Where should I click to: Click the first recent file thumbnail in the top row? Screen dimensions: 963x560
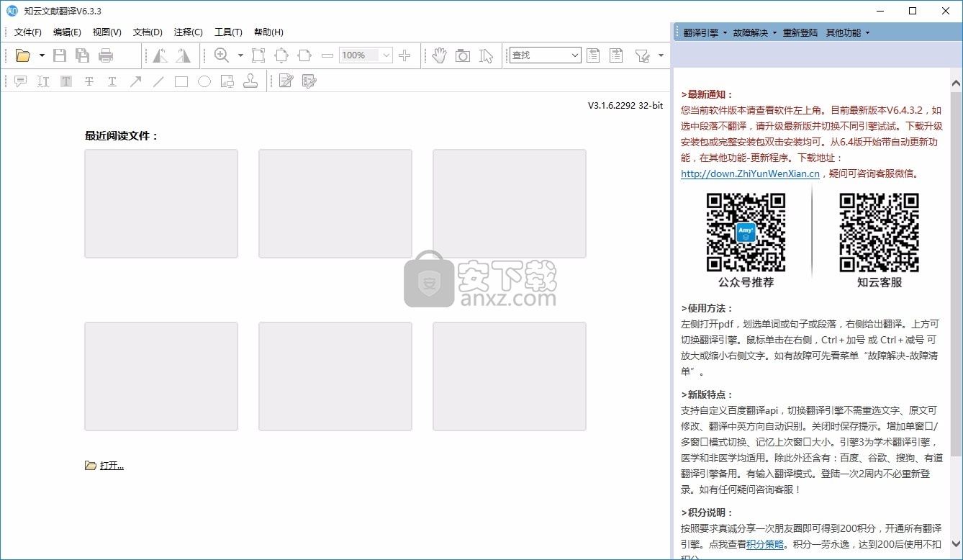click(161, 204)
